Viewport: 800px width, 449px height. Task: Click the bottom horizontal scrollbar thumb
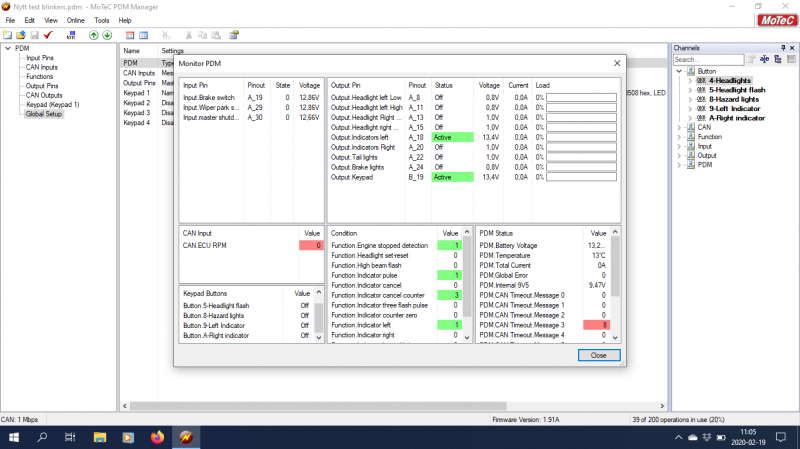click(318, 406)
